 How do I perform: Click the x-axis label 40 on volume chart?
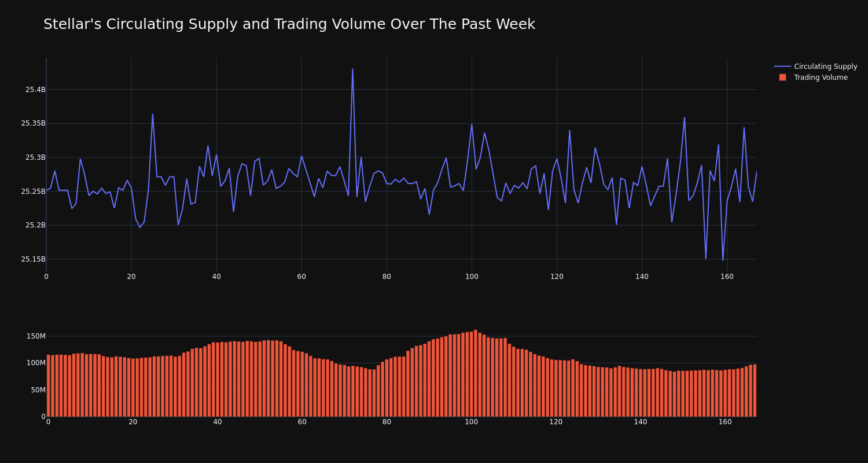coord(218,422)
